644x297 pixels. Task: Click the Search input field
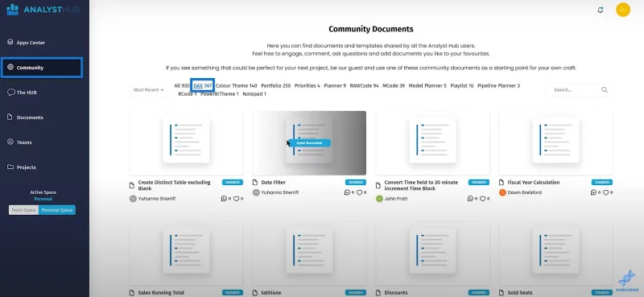pos(575,89)
